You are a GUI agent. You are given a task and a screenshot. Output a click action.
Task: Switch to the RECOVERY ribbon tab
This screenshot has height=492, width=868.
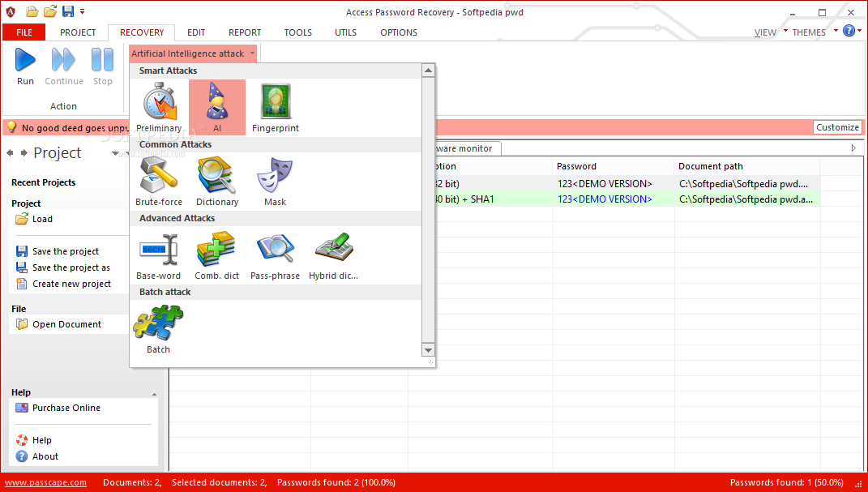[142, 32]
